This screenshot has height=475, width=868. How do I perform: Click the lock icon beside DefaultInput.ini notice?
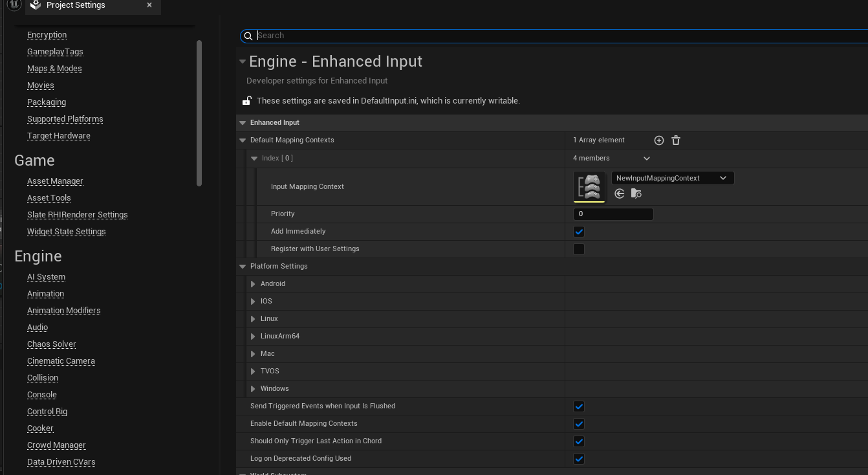click(246, 100)
